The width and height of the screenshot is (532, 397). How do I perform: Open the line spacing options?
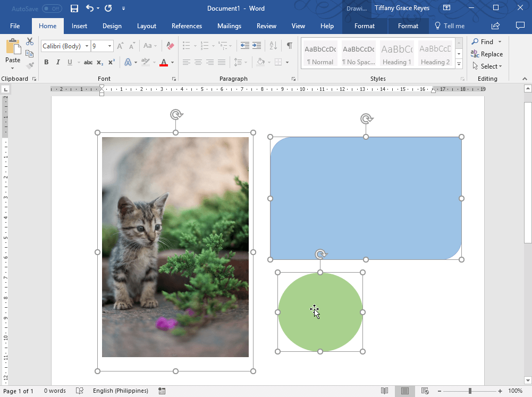(240, 62)
